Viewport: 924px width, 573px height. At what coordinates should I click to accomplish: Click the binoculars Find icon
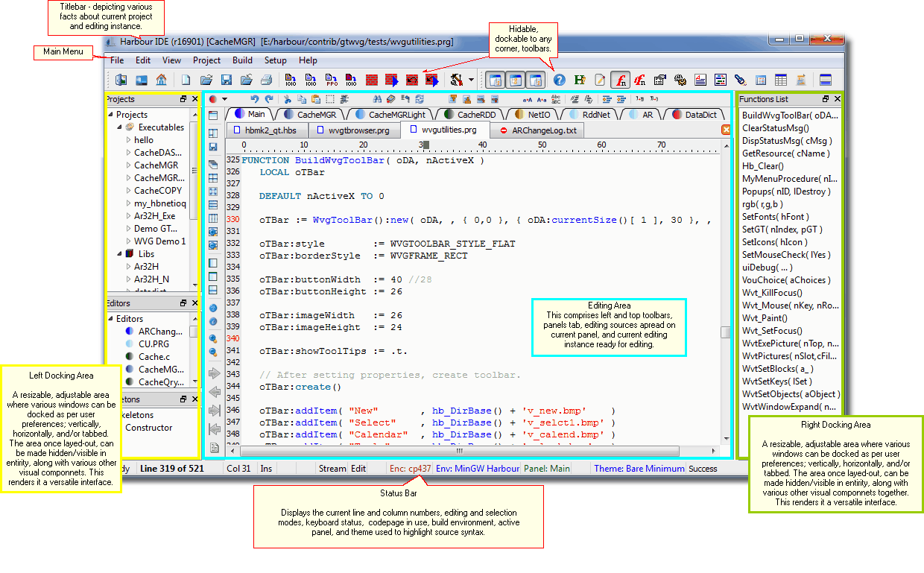point(376,99)
